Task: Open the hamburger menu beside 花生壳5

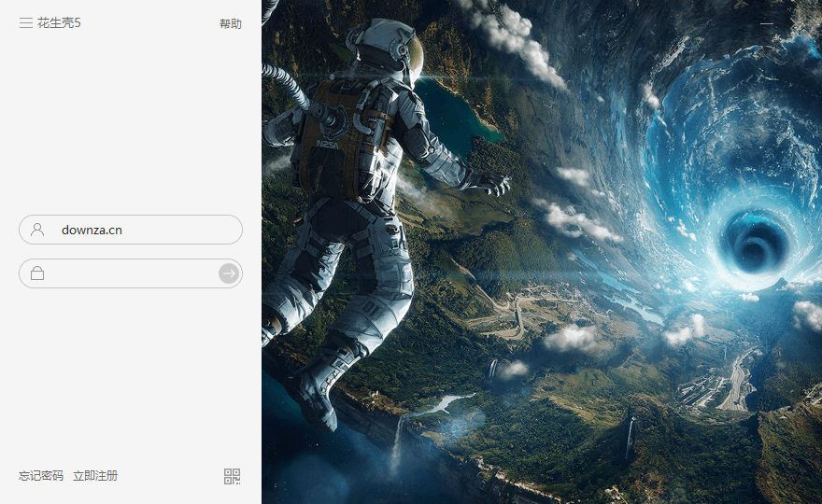Action: point(26,22)
